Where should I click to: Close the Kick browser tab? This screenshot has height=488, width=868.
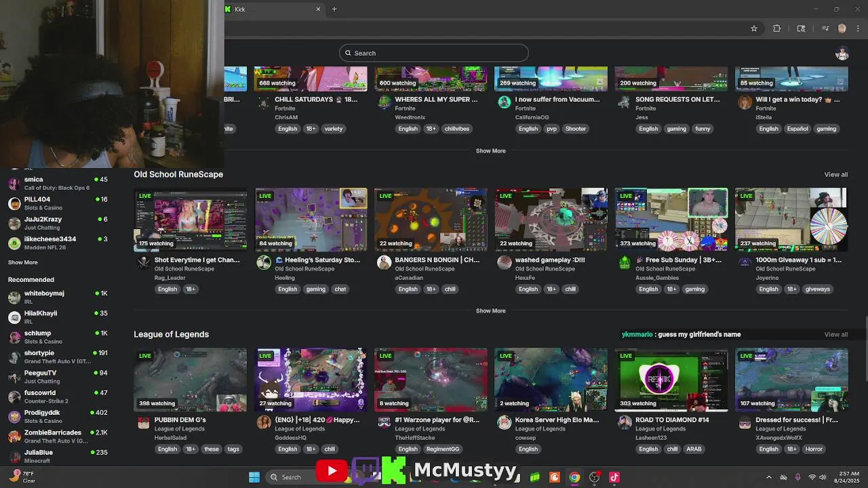(x=318, y=9)
